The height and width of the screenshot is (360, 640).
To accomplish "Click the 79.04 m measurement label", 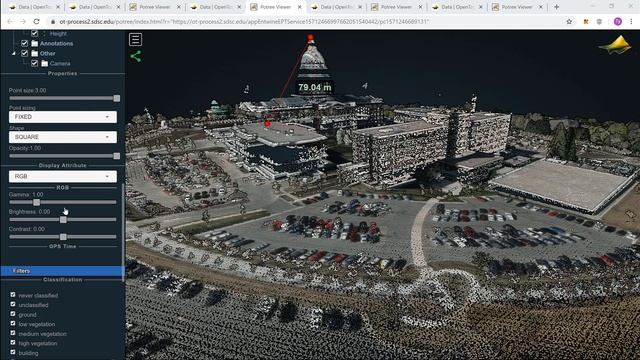I will (314, 87).
